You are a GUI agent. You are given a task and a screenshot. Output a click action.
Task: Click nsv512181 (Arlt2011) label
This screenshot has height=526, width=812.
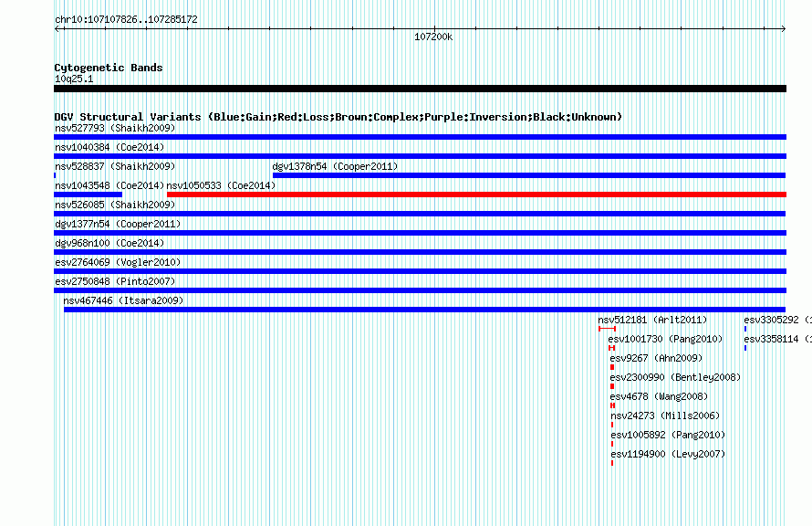652,320
